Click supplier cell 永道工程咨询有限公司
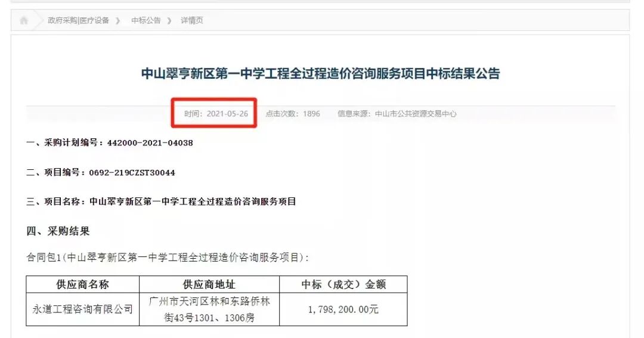Screen dimensions: 644x338 pyautogui.click(x=82, y=309)
